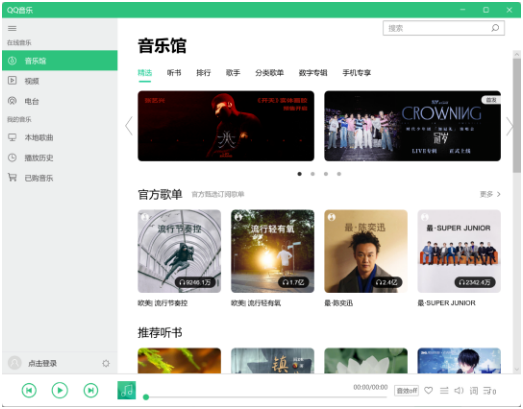
Task: Open 最·陈奕迅 playlist cover
Action: point(366,251)
